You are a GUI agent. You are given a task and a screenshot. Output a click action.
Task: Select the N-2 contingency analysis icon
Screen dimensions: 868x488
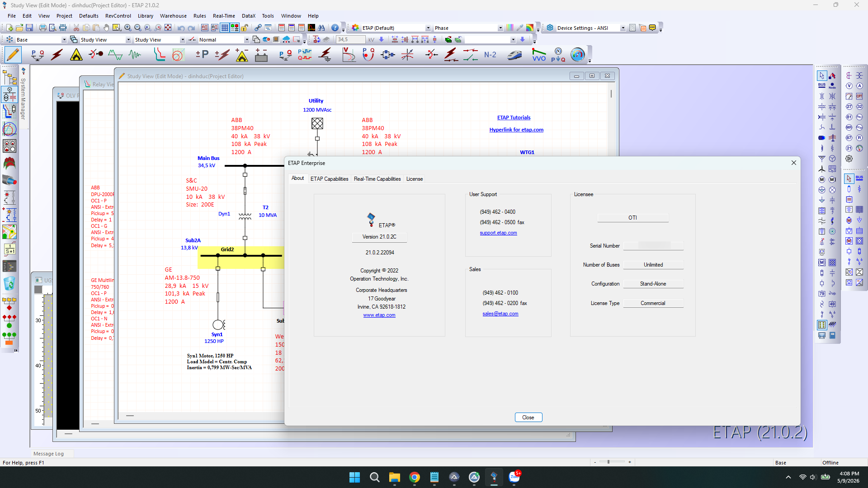tap(490, 55)
